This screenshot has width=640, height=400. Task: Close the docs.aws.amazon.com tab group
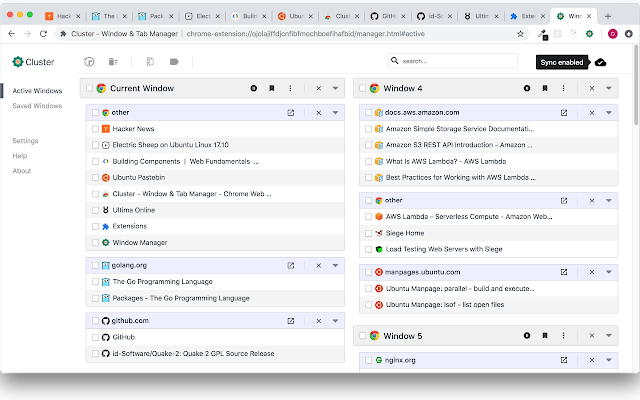coord(592,113)
